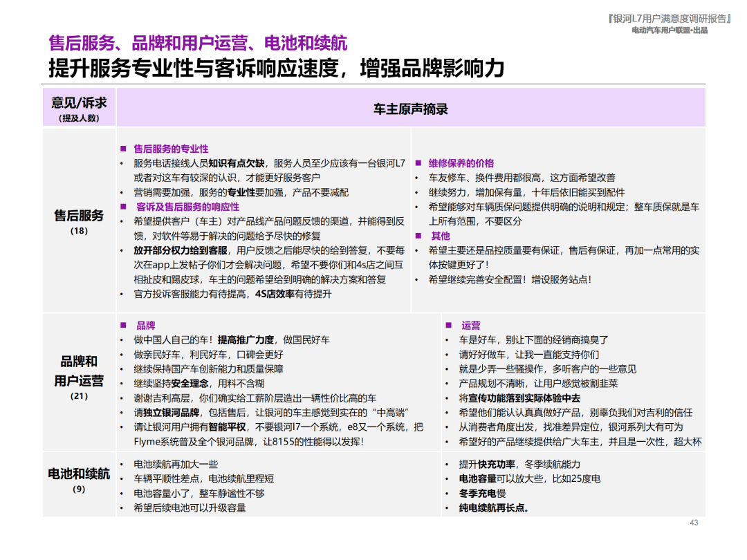
Task: Click the bullet starting 放开部分权力给到客服
Action: tap(268, 265)
